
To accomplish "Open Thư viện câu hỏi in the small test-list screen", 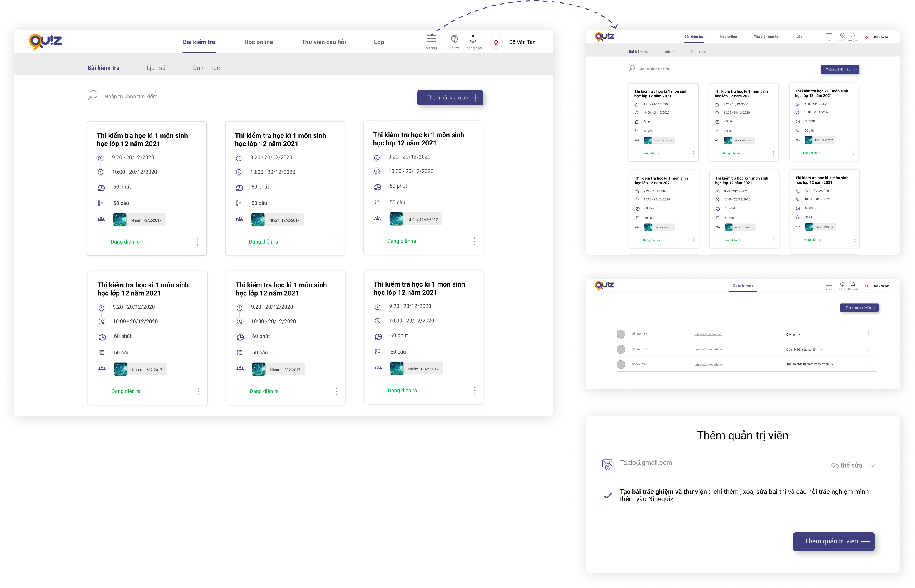I will pyautogui.click(x=766, y=37).
